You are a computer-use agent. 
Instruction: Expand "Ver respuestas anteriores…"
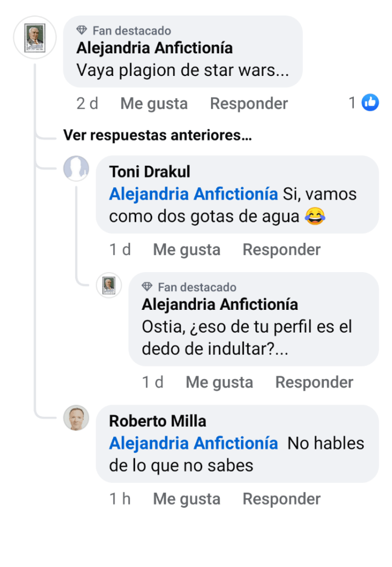pos(157,135)
